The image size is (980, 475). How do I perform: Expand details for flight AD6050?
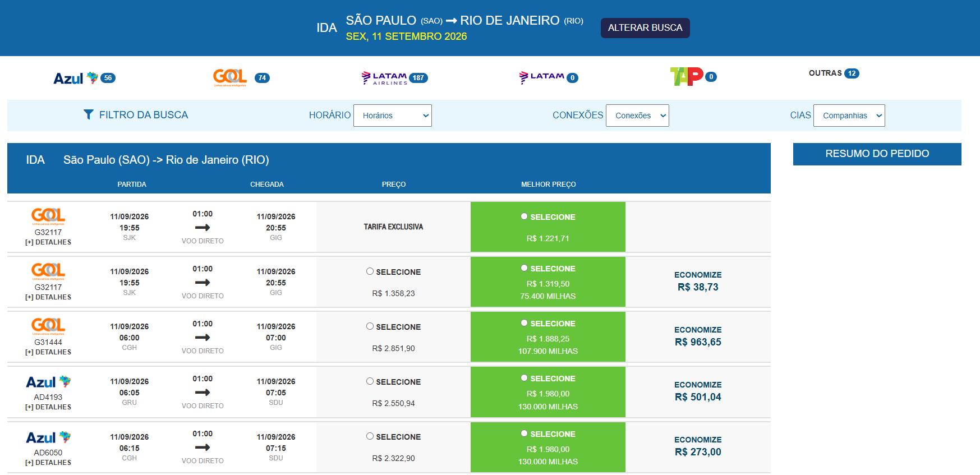click(48, 463)
